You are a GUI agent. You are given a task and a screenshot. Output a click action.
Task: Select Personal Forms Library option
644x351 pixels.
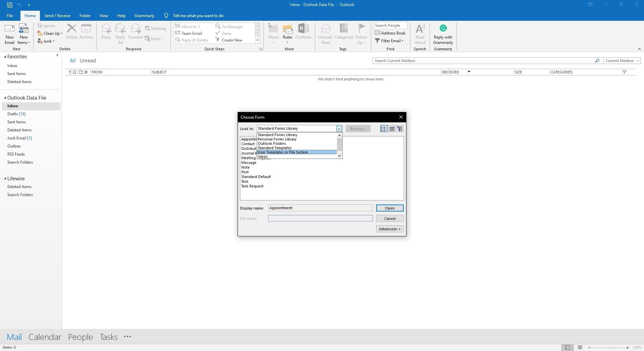pyautogui.click(x=297, y=139)
